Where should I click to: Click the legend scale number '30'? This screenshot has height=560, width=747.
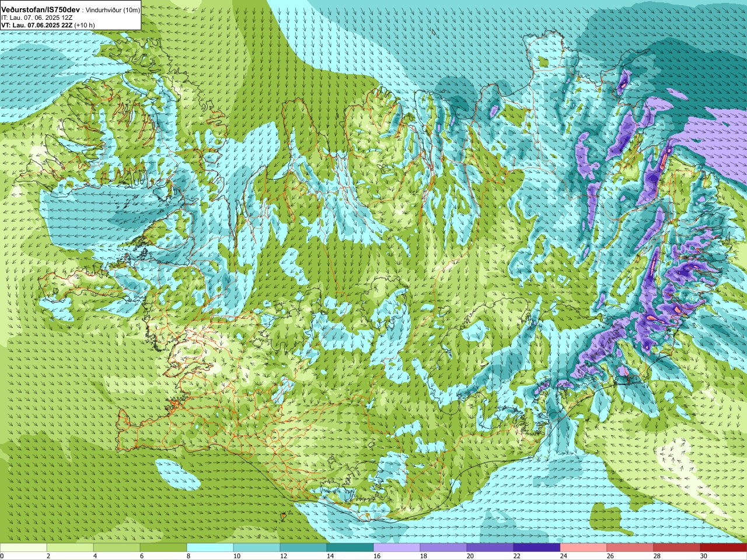coord(703,556)
